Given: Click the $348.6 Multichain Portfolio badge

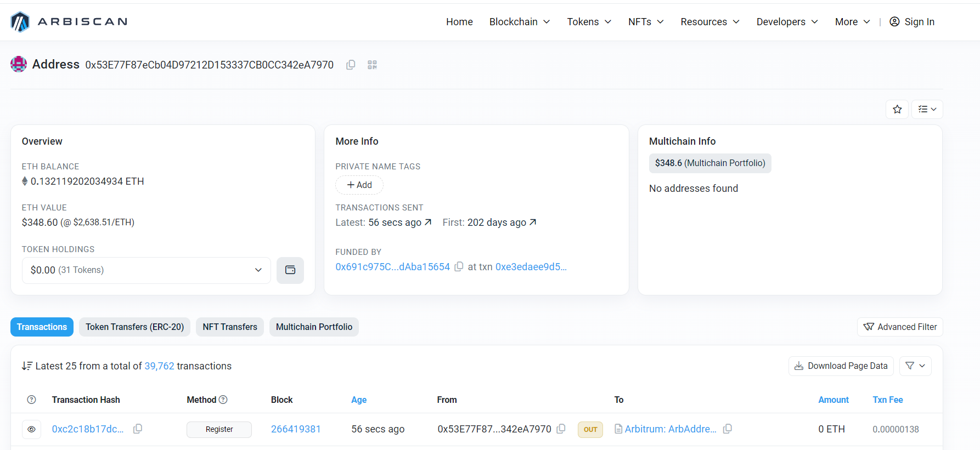Looking at the screenshot, I should coord(710,163).
